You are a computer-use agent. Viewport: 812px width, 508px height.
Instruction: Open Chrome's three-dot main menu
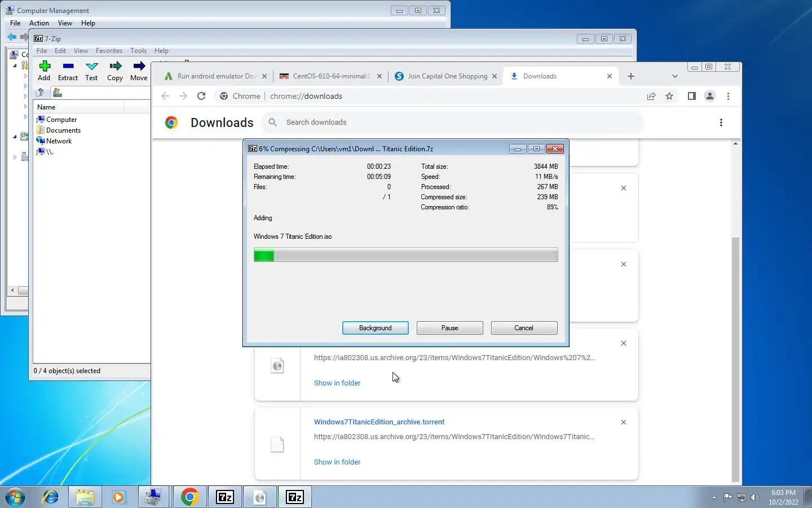pyautogui.click(x=728, y=96)
